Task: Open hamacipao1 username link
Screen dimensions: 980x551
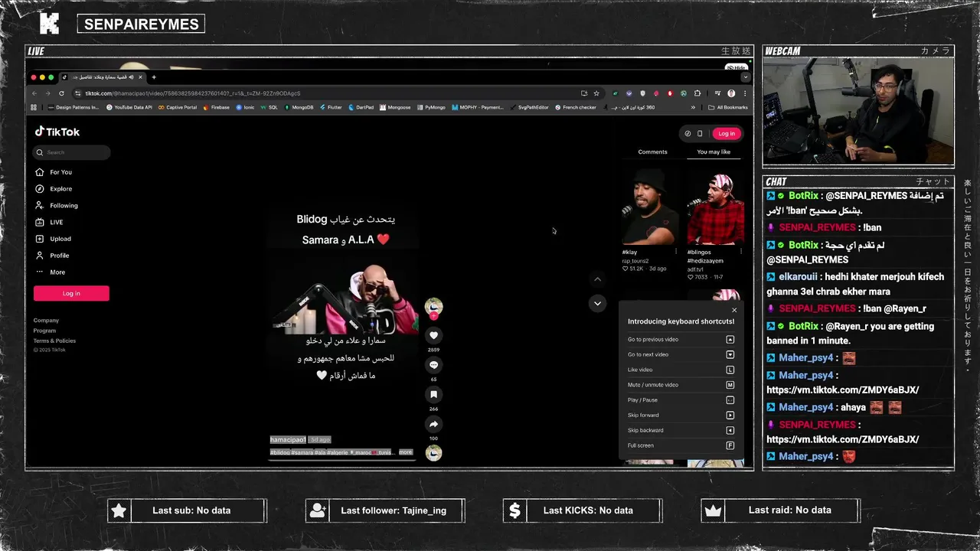Action: [x=288, y=440]
